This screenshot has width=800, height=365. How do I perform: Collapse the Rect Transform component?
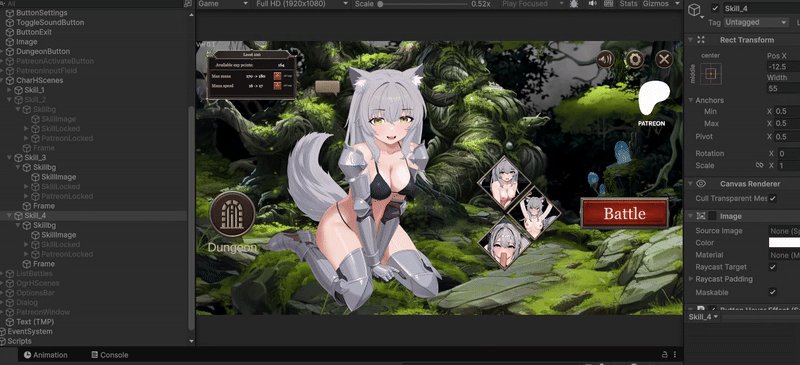pos(690,40)
